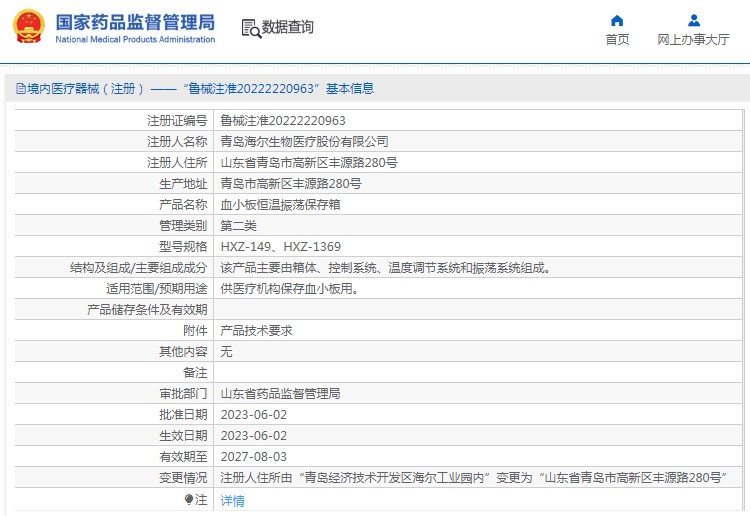Click registrant name 青岛海尔生物医疗股份有限公司
750x516 pixels.
[304, 141]
